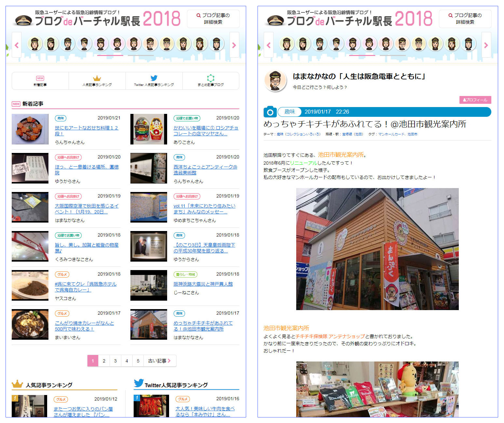504x423 pixels.
Task: Click the curry rice thumbnail of the 呉海自カレー article
Action: tap(30, 285)
